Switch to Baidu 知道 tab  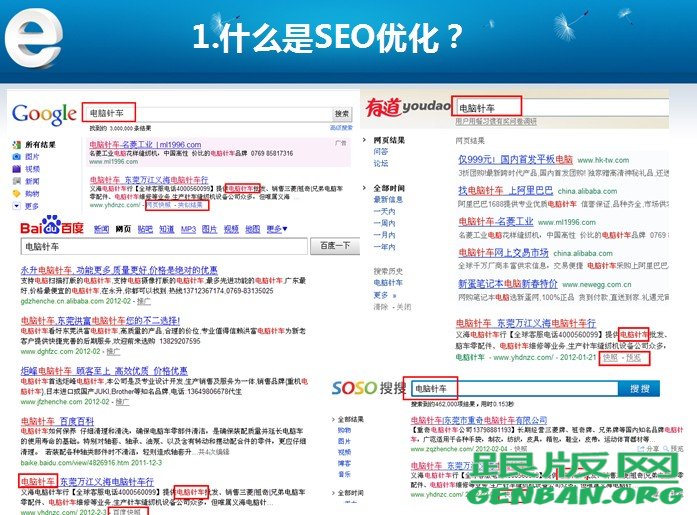pyautogui.click(x=167, y=229)
